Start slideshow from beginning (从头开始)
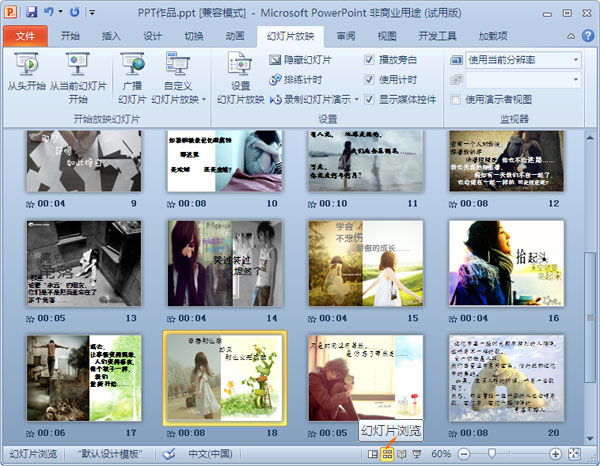Image resolution: width=600 pixels, height=466 pixels. click(27, 73)
